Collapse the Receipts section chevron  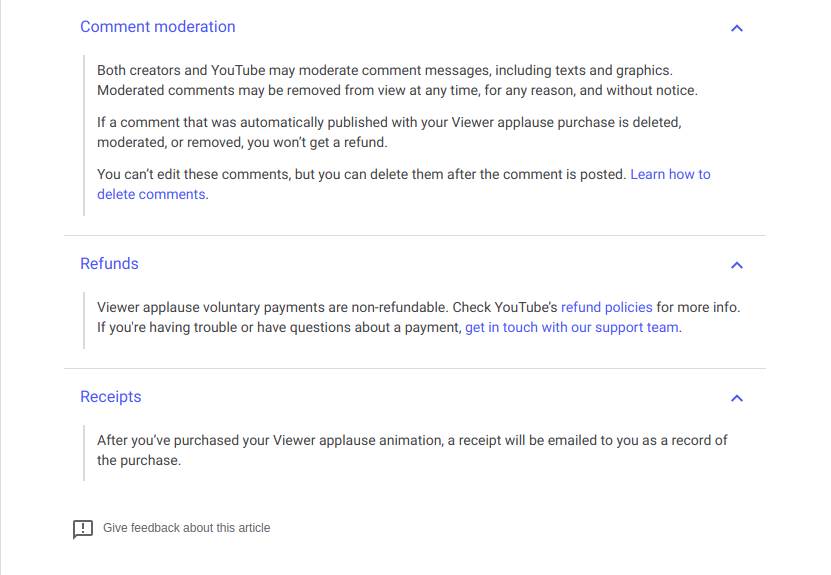point(737,398)
